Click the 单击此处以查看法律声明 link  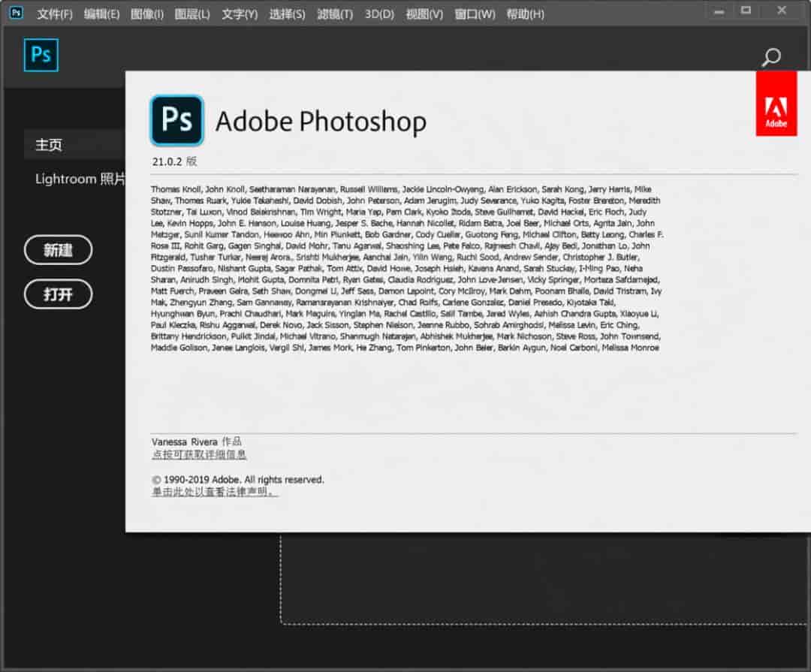click(x=214, y=492)
